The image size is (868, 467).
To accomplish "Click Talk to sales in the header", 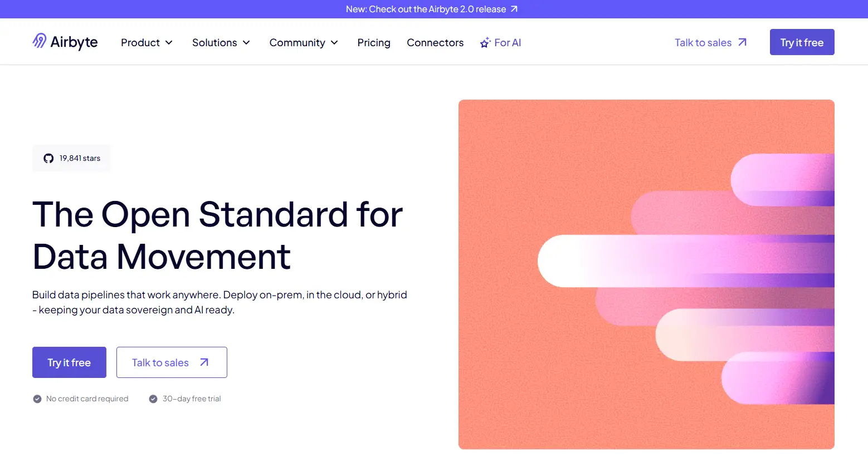I will [x=711, y=42].
